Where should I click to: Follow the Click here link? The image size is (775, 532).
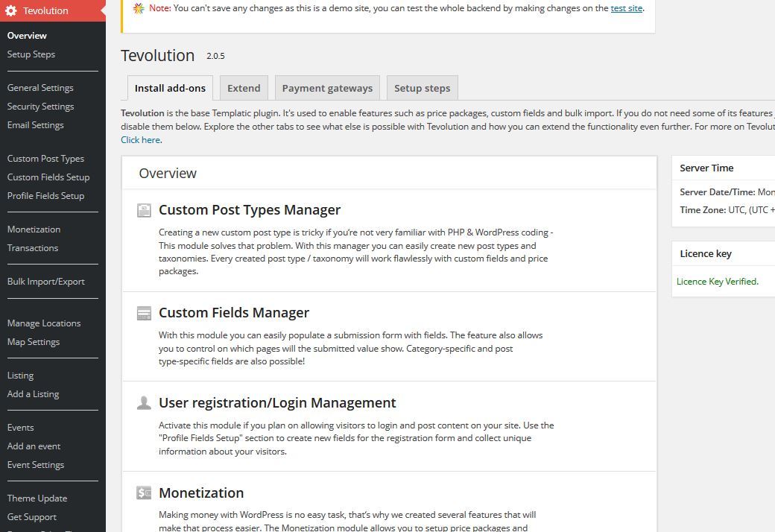[140, 140]
